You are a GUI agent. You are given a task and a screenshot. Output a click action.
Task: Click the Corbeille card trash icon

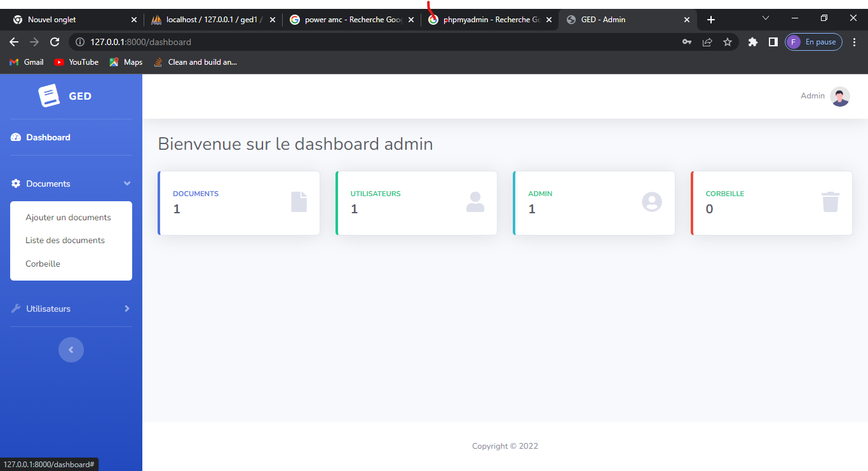click(x=831, y=202)
